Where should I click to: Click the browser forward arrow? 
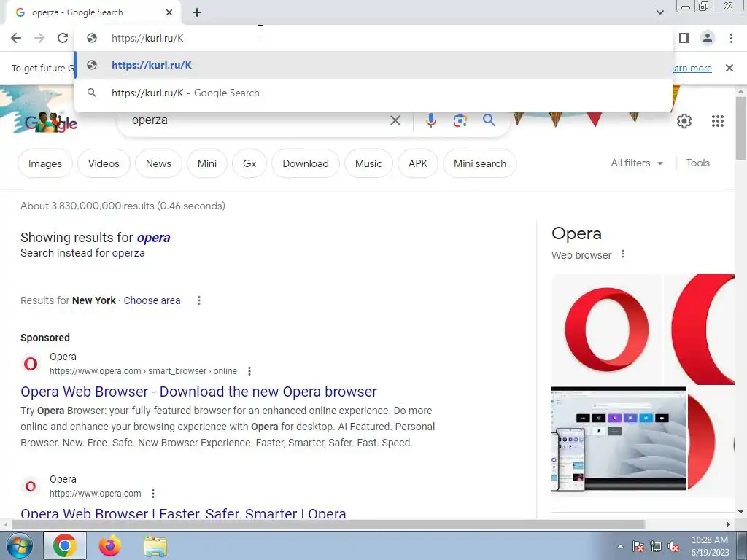coord(39,38)
